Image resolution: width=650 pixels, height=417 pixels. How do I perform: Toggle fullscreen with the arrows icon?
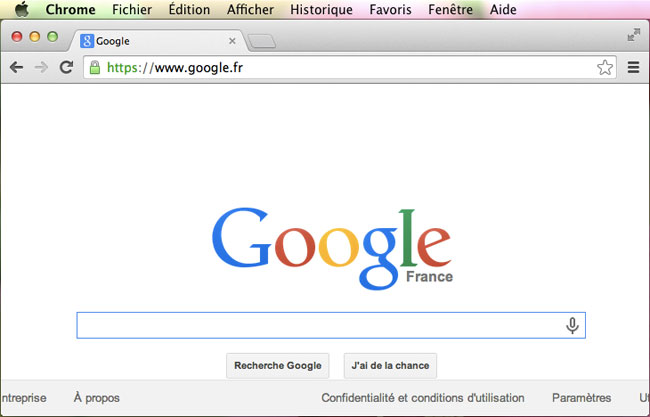point(633,35)
